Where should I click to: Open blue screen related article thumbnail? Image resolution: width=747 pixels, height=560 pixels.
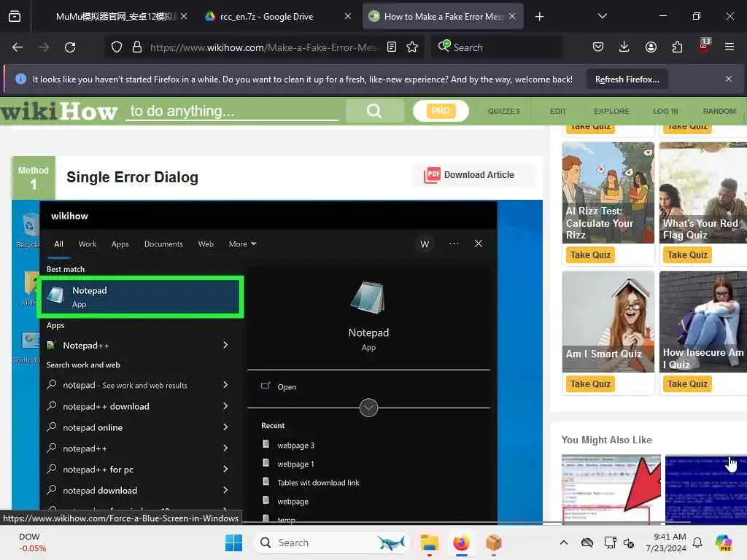click(706, 489)
